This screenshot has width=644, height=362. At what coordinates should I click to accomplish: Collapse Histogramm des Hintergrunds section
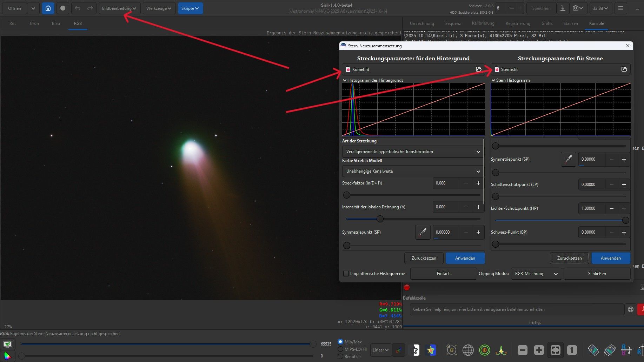click(x=345, y=80)
